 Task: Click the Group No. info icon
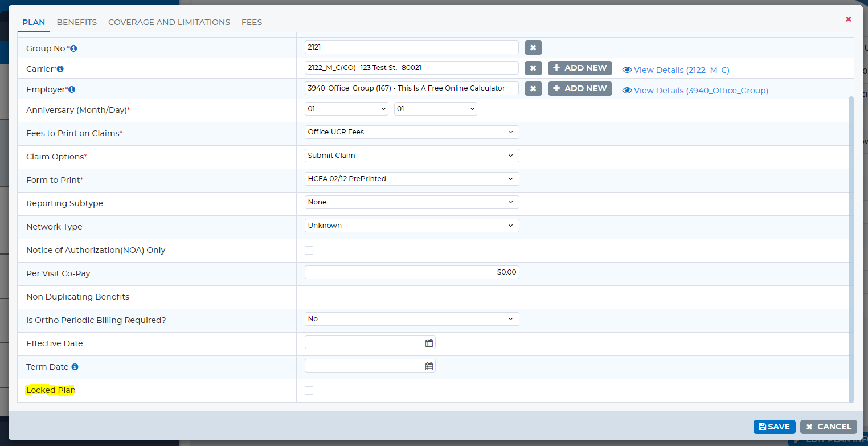[x=73, y=49]
